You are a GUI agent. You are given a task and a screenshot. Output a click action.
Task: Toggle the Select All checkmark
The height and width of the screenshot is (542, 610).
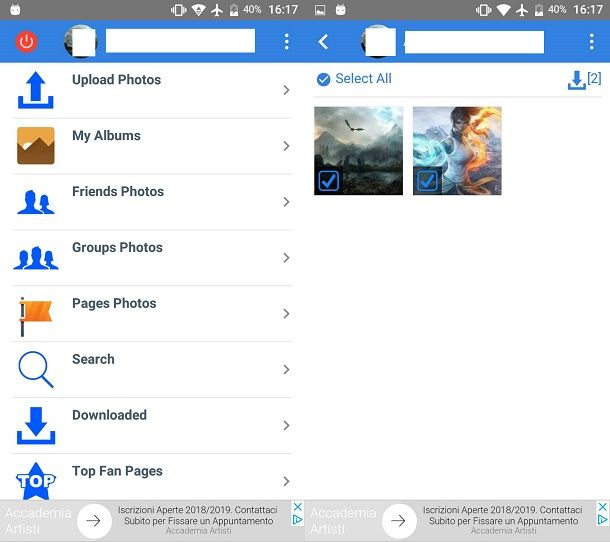point(323,79)
